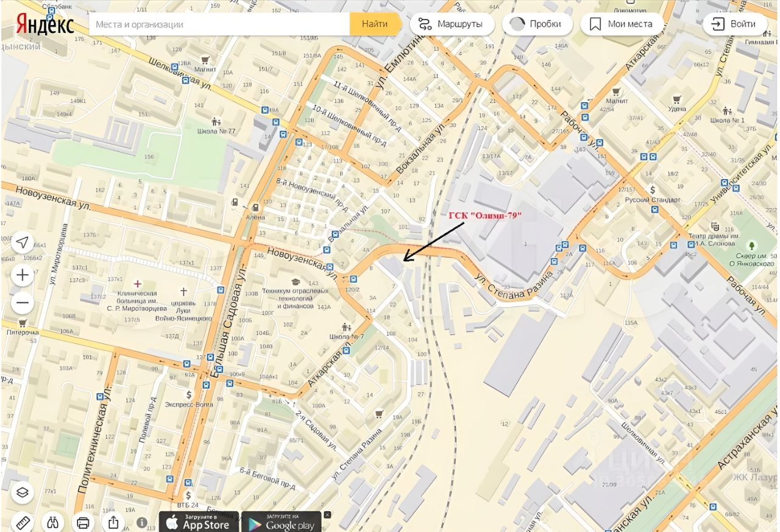This screenshot has width=780, height=532.
Task: Open the map layers selector
Action: [23, 493]
